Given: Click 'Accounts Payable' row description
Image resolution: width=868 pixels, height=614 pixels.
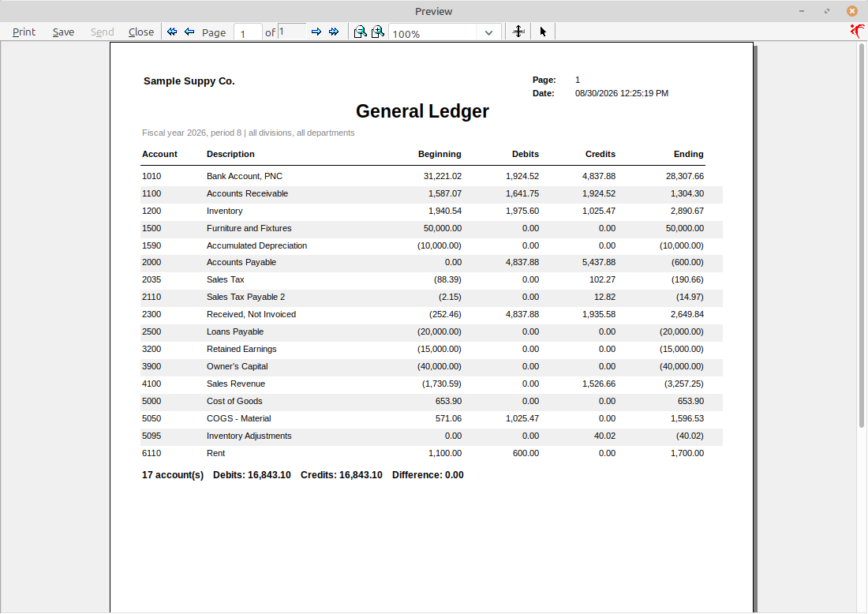Looking at the screenshot, I should coord(241,262).
